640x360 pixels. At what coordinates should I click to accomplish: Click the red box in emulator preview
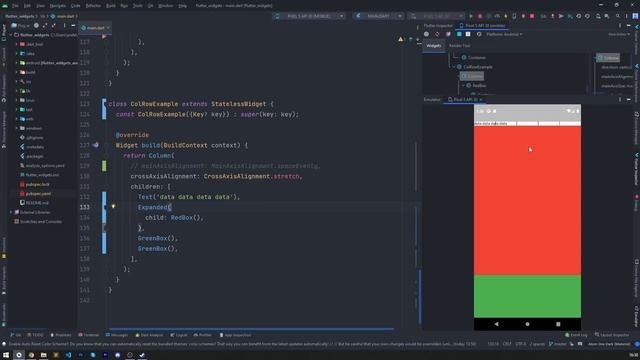coord(527,200)
